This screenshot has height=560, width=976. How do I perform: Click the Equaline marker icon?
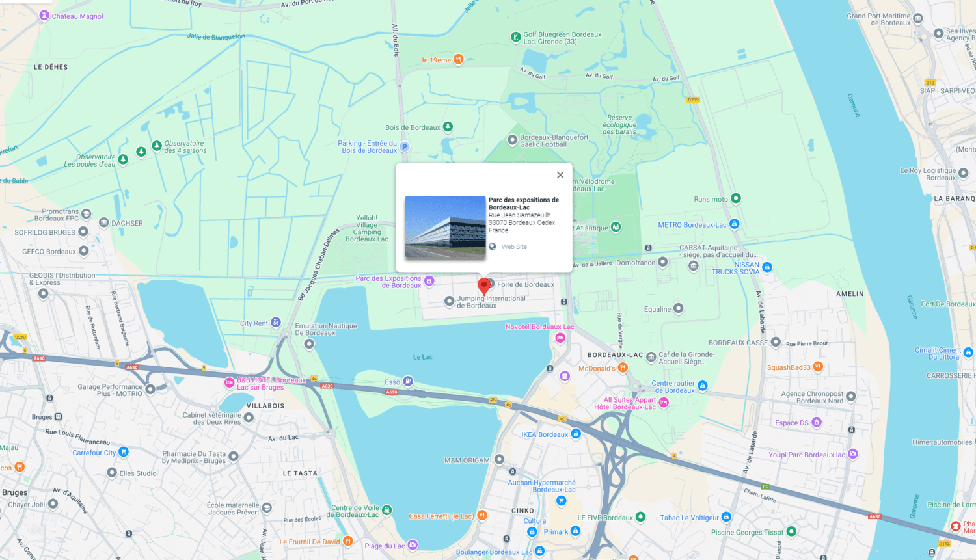tap(679, 308)
